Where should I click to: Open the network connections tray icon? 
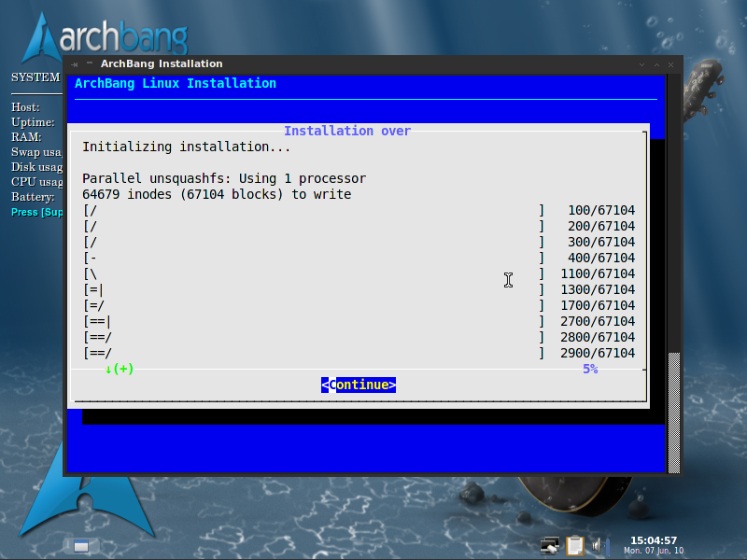click(x=550, y=546)
